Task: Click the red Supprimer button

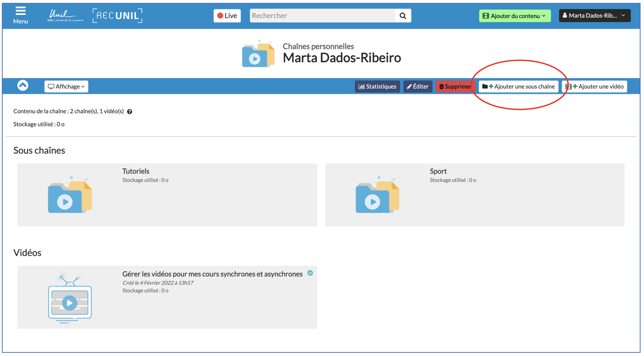Action: tap(455, 86)
